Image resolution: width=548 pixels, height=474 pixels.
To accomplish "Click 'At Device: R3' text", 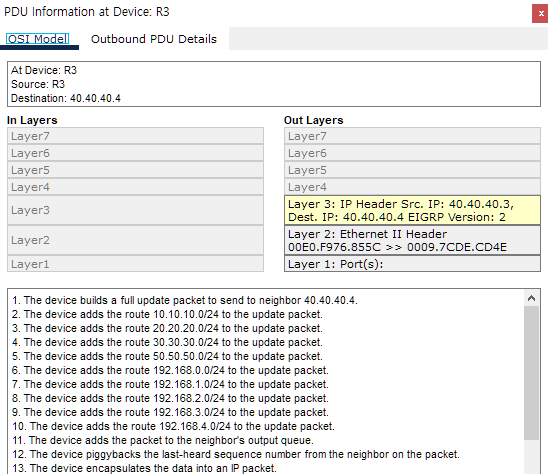I will (x=44, y=70).
